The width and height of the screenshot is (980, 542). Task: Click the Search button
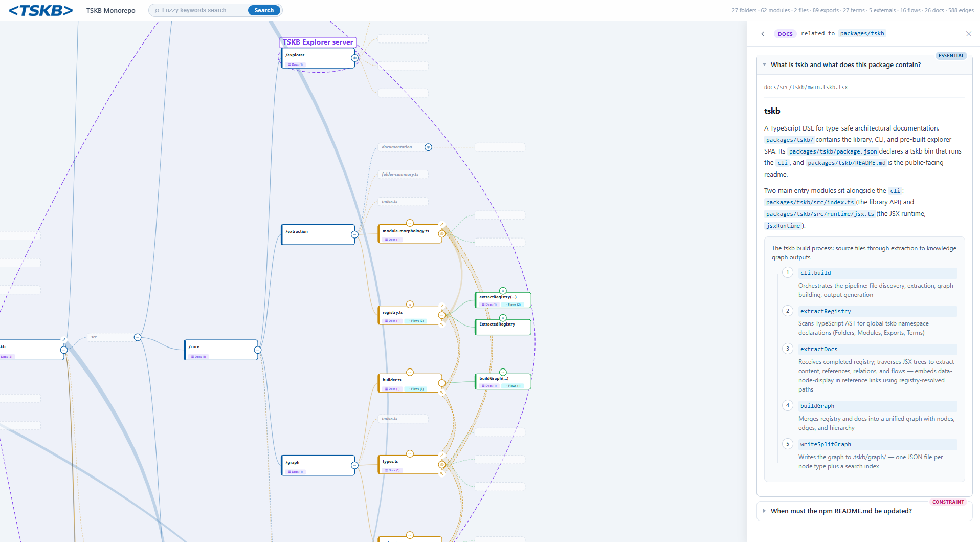click(264, 10)
